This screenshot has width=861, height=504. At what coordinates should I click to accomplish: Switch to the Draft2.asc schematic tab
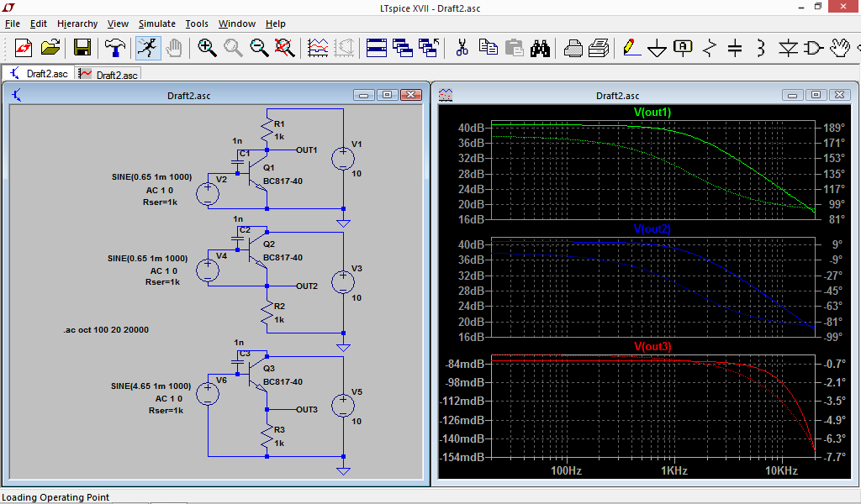pos(39,73)
